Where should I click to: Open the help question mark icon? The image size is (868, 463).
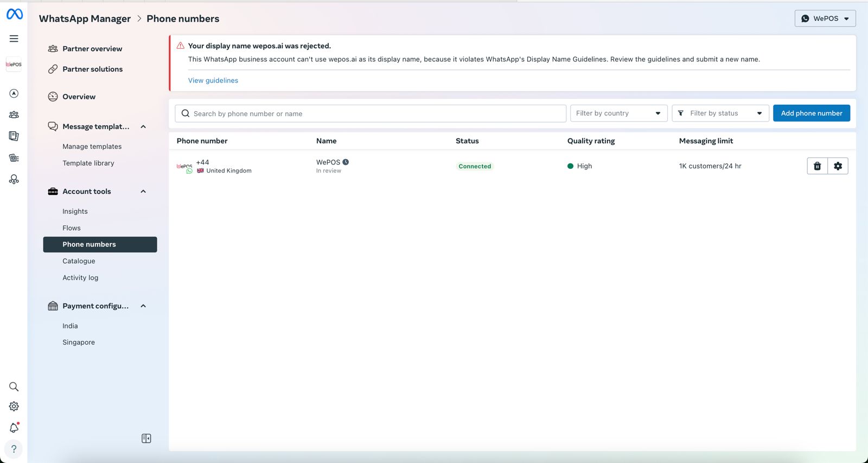pos(14,449)
